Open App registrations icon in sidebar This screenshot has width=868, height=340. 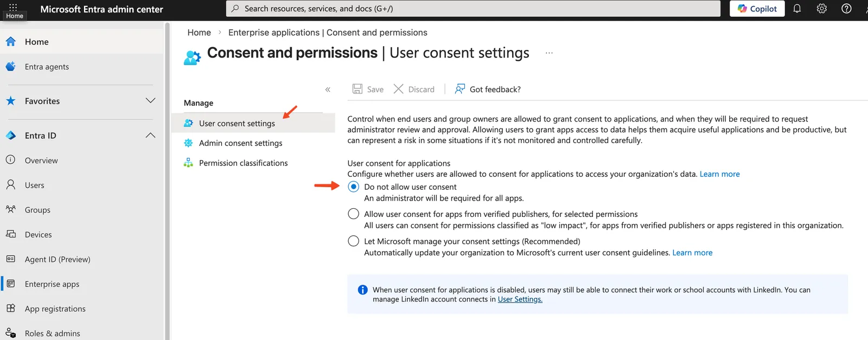pyautogui.click(x=11, y=309)
